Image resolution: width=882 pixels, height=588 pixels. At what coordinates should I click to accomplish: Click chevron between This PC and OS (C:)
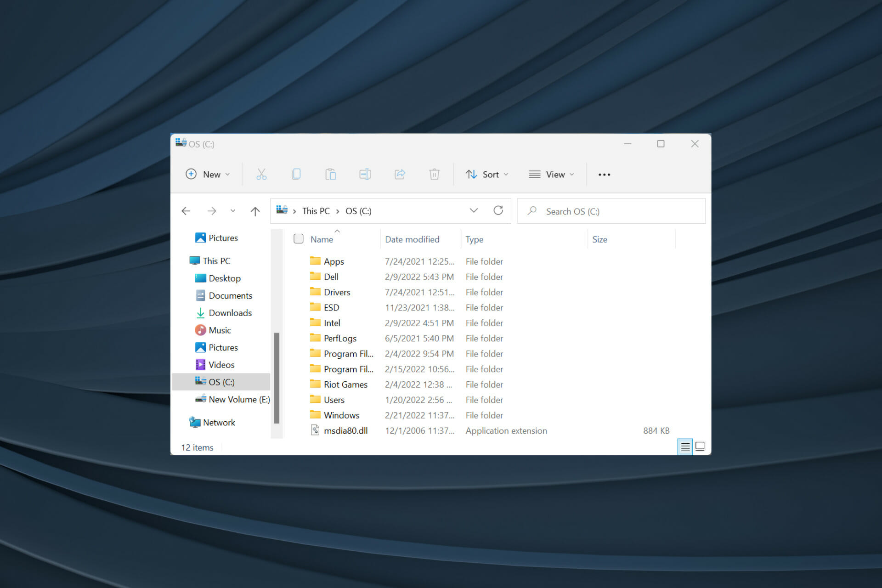click(338, 211)
